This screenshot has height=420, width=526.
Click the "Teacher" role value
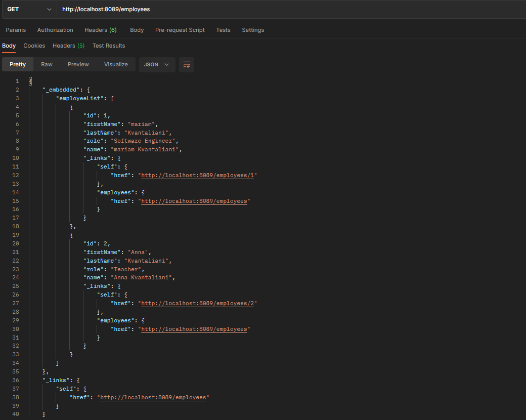126,269
